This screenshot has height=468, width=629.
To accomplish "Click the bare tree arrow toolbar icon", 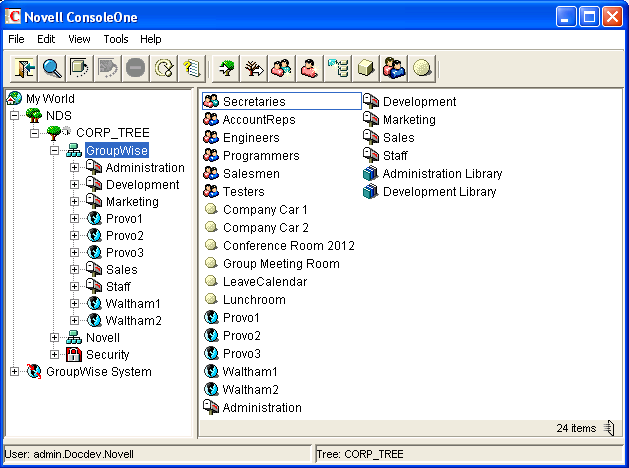I will [254, 68].
